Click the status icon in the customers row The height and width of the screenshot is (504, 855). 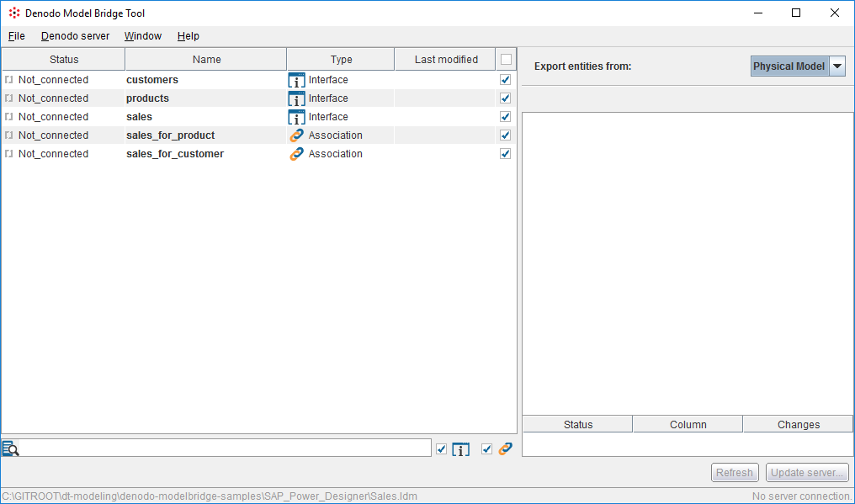pos(8,80)
